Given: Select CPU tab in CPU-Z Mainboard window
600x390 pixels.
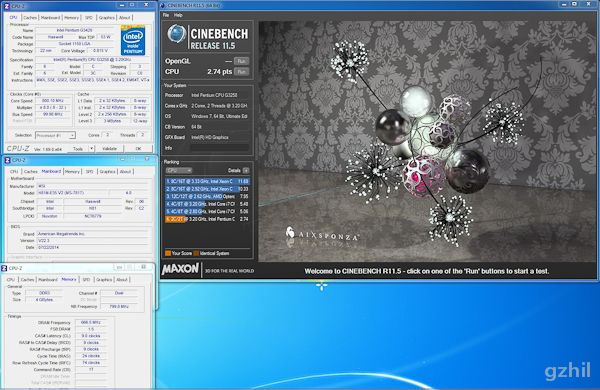Looking at the screenshot, I should (14, 171).
